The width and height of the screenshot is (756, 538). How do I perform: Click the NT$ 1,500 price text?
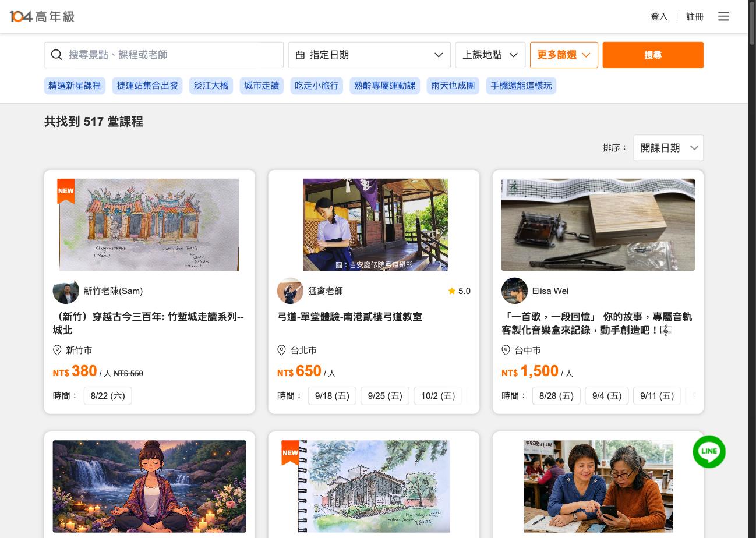pos(530,371)
